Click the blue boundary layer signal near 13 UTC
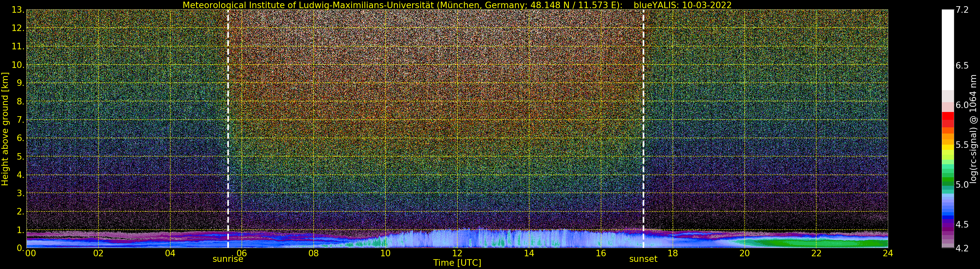This screenshot has height=269, width=980. coord(493,239)
